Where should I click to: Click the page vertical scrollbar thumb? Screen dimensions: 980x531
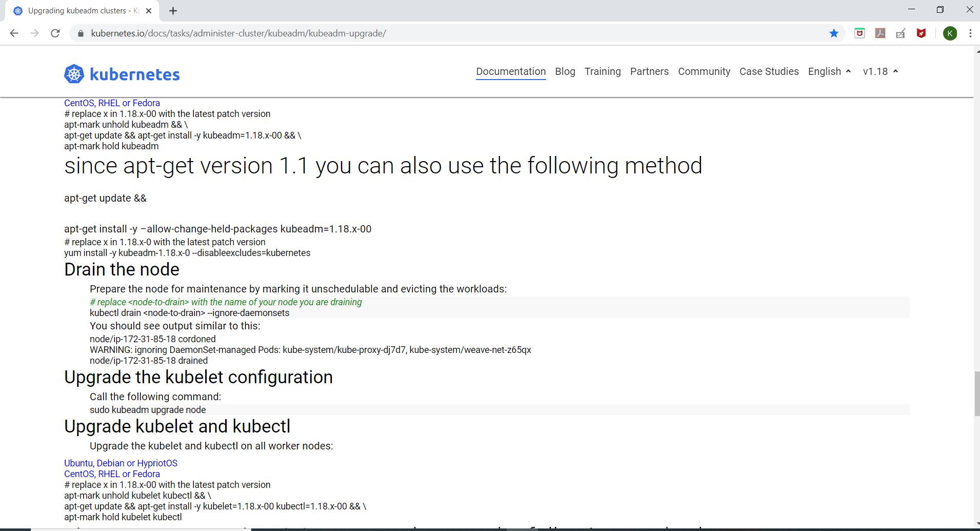976,394
